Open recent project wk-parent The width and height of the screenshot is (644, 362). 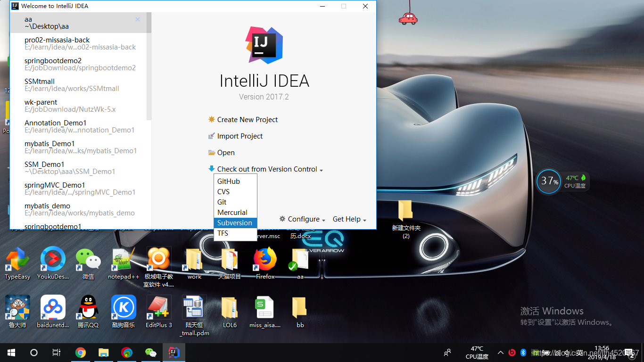click(78, 106)
